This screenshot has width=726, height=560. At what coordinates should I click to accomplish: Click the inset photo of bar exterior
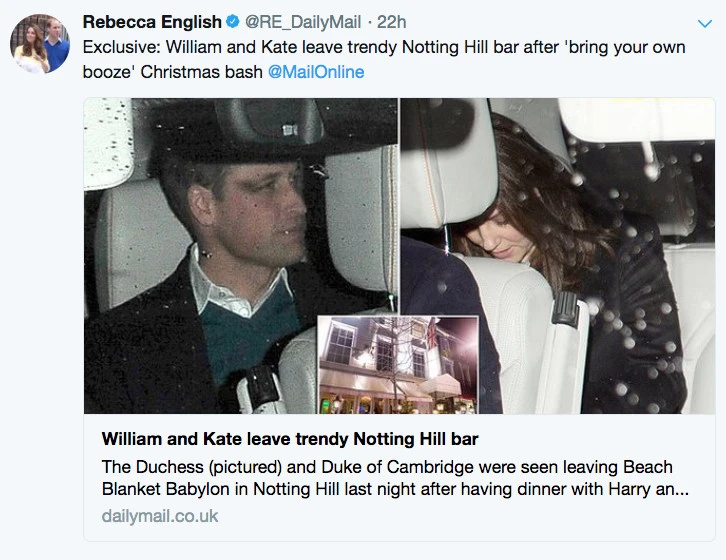point(397,365)
